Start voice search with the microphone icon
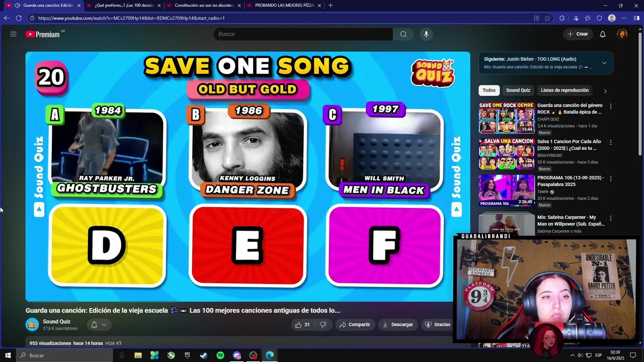This screenshot has width=644, height=362. pos(426,34)
